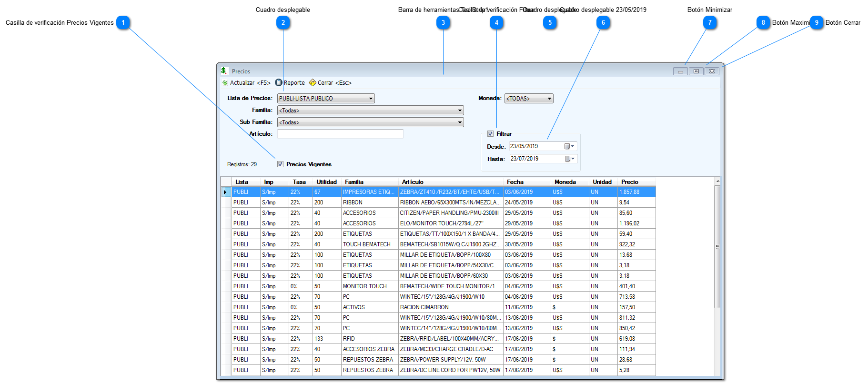Screen dimensions: 868x384
Task: Toggle the Precios Vigentes checkbox
Action: click(x=281, y=164)
